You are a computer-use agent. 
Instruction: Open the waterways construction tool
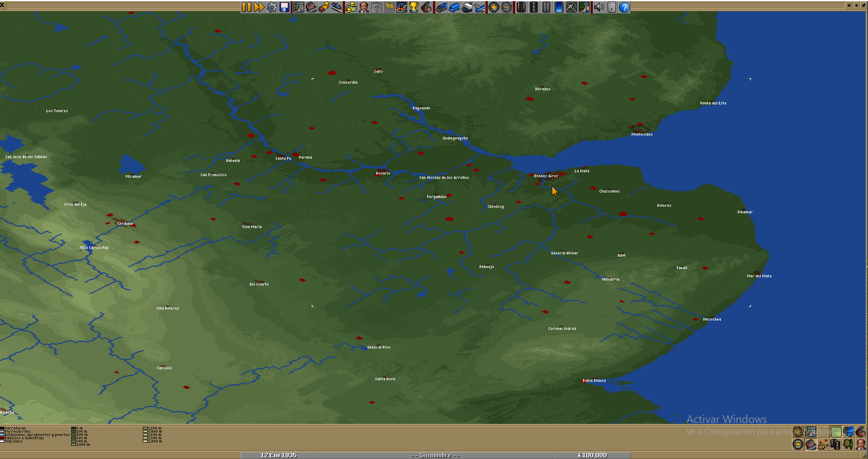click(x=559, y=7)
